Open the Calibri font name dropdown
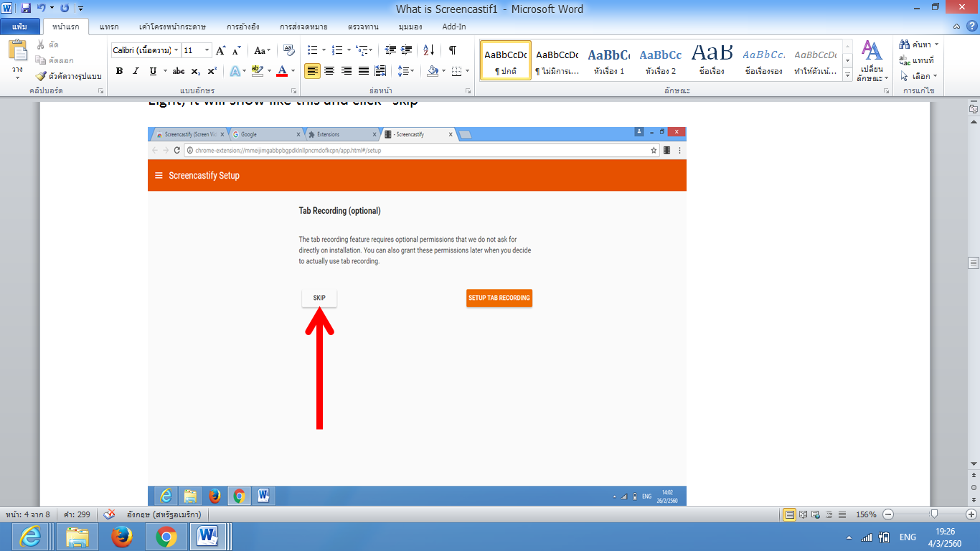 (176, 50)
